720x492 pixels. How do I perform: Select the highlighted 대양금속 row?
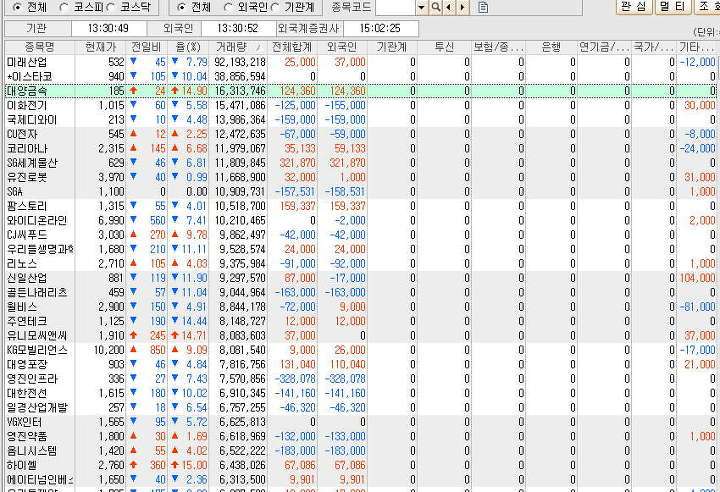click(360, 91)
